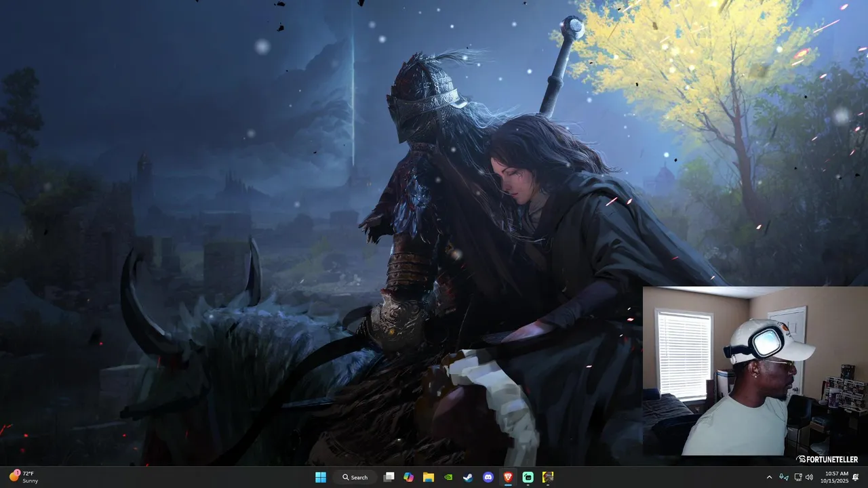Open the volume control in the tray
The image size is (868, 488).
[809, 477]
